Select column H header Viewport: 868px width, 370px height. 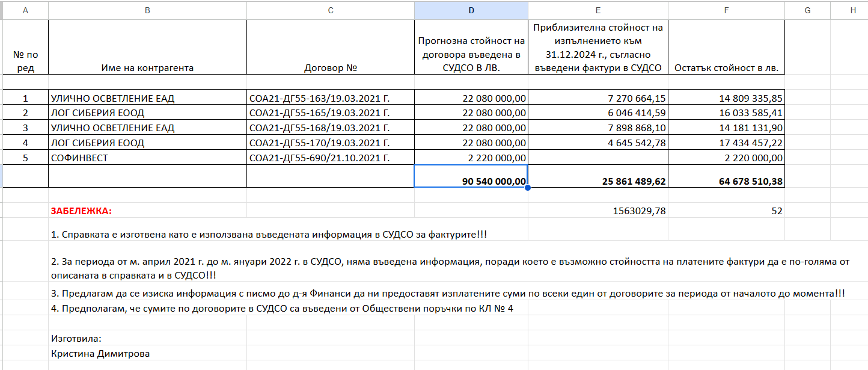pyautogui.click(x=849, y=10)
